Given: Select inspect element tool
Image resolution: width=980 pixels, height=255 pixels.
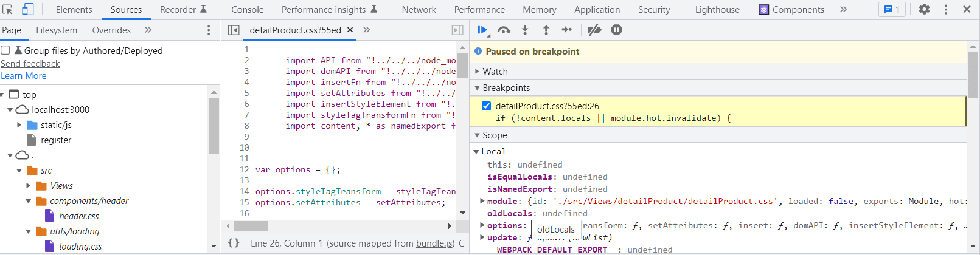Looking at the screenshot, I should [x=8, y=9].
